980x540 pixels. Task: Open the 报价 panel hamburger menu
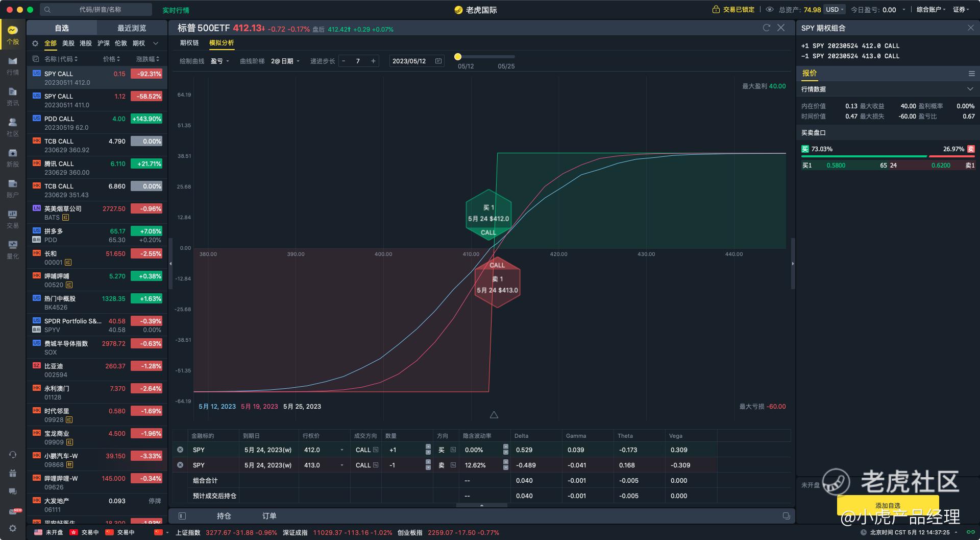point(972,74)
